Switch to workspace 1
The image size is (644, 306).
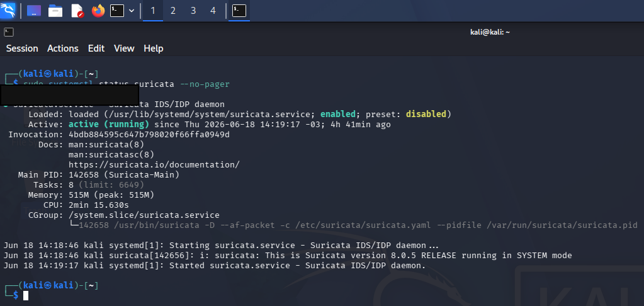(x=153, y=11)
